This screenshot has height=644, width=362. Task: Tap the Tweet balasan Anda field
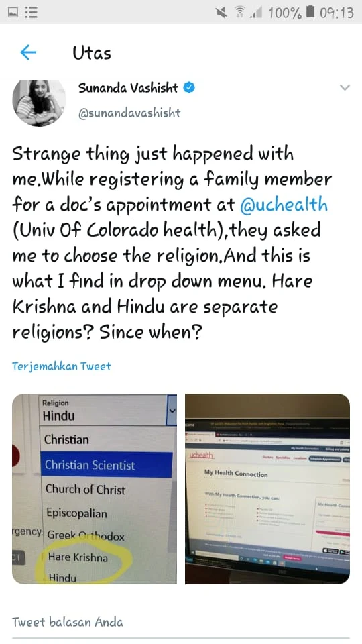point(181,622)
